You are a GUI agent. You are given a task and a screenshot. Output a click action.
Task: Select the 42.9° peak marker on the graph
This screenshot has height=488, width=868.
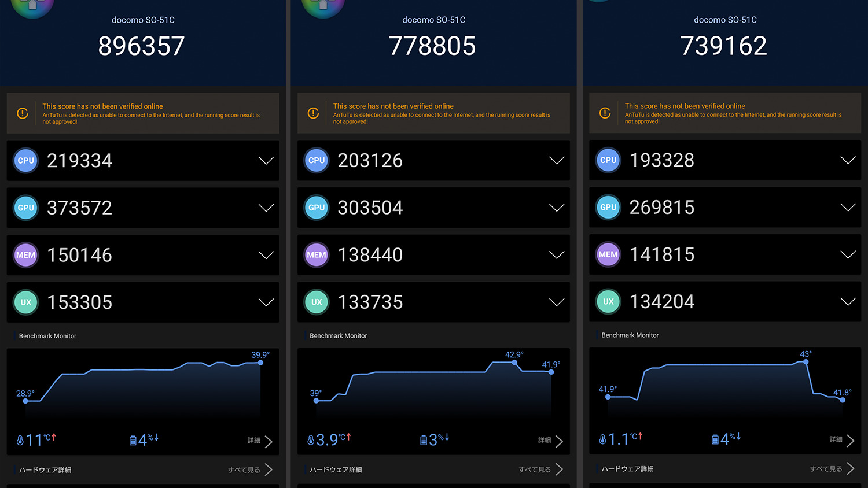click(x=514, y=363)
